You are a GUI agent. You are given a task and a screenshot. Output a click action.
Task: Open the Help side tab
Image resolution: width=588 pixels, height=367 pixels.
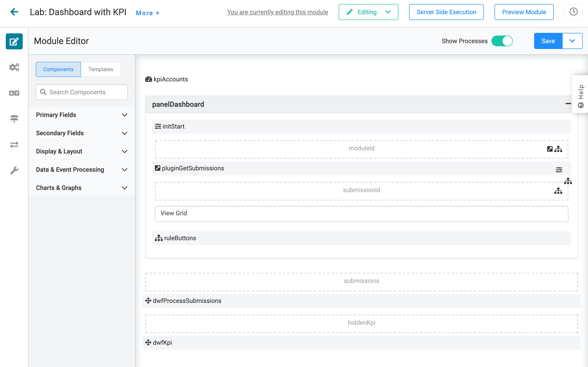[580, 95]
